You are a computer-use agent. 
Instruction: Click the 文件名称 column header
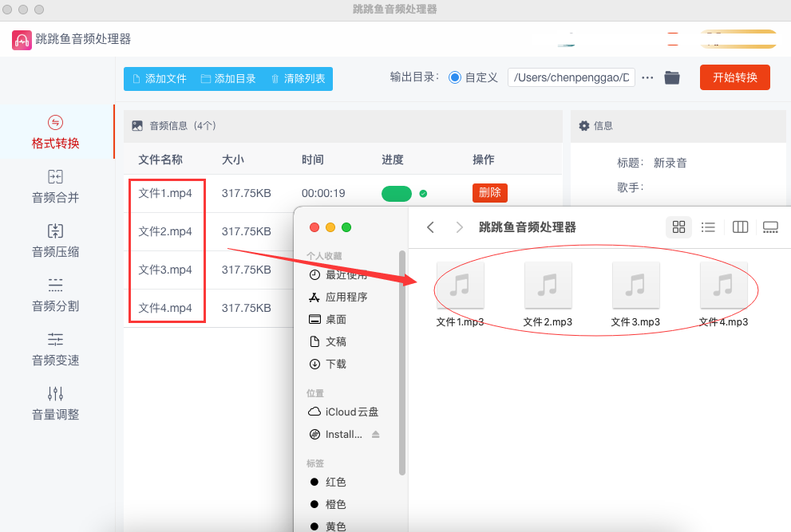point(160,160)
